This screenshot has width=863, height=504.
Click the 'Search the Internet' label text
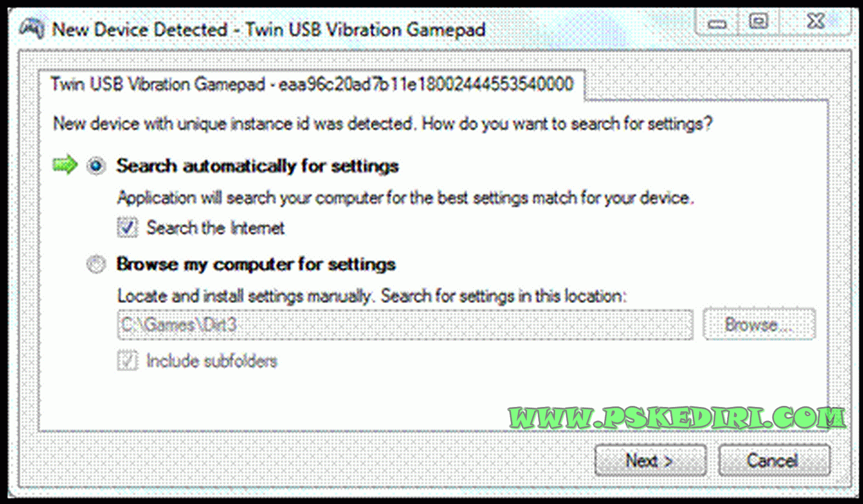(x=215, y=228)
